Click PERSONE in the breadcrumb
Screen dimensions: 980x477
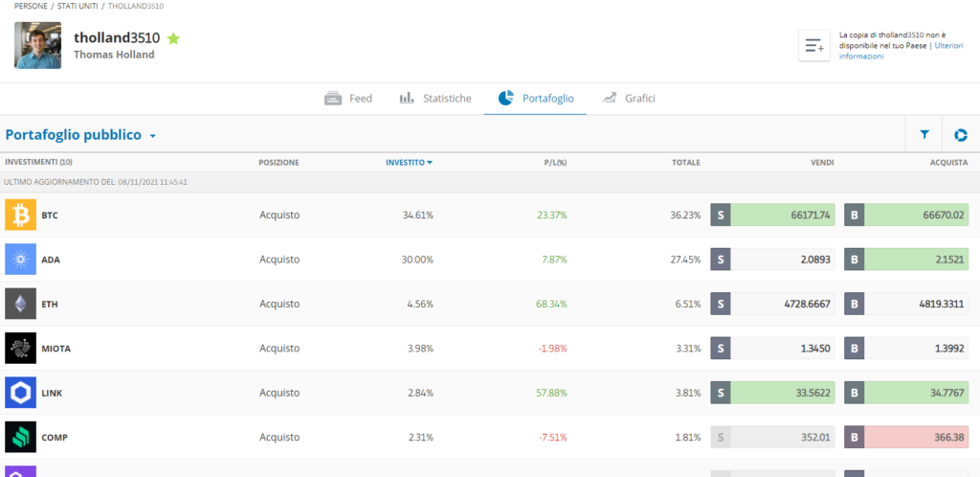tap(31, 6)
